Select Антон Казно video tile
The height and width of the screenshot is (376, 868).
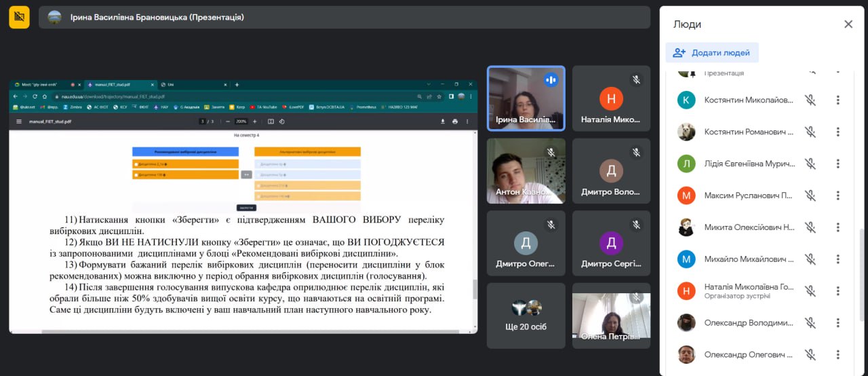coord(526,171)
